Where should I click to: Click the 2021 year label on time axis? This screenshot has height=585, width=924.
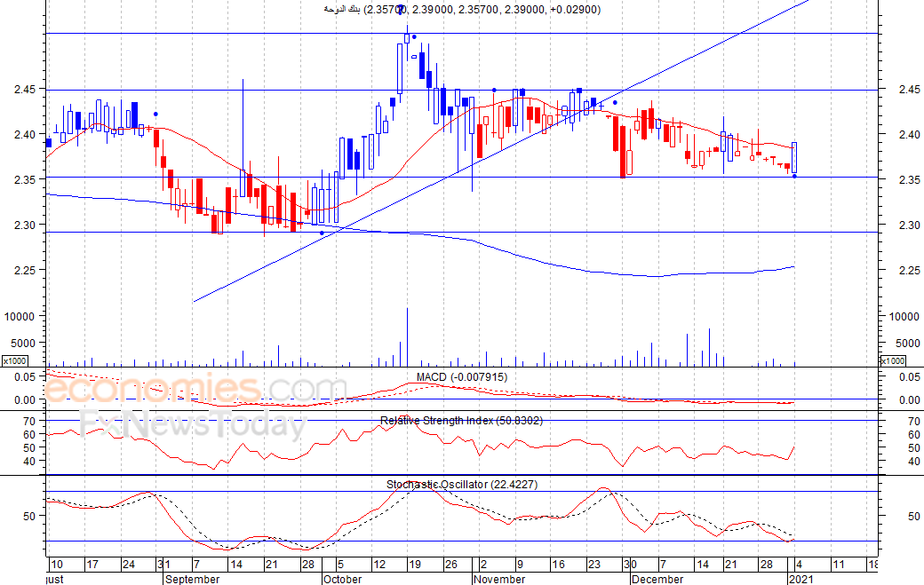[x=802, y=579]
